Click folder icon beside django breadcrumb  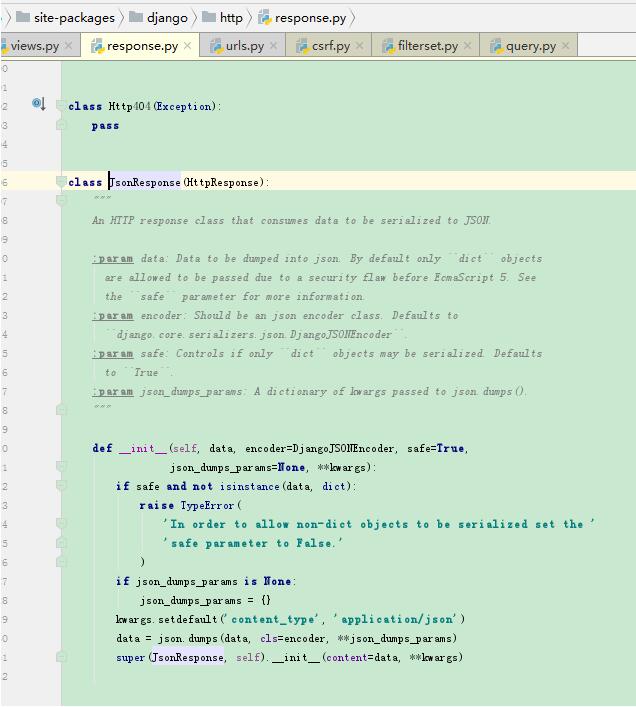coord(136,17)
